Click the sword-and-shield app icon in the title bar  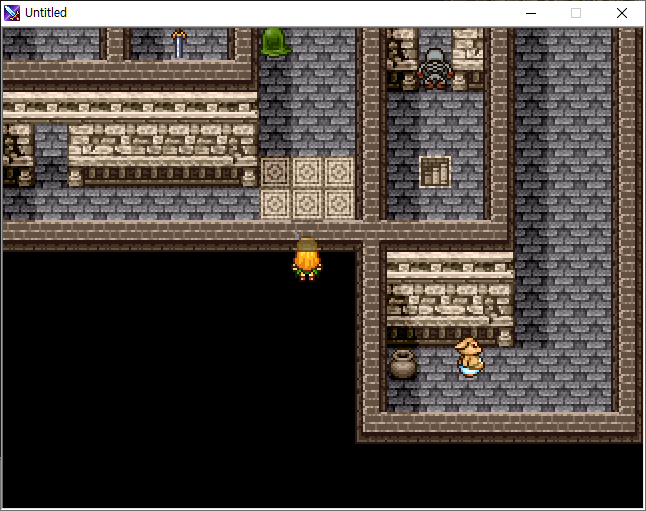coord(12,13)
